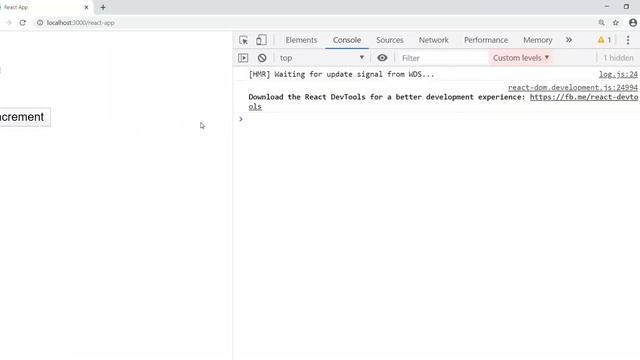Image resolution: width=640 pixels, height=360 pixels.
Task: Select the inspect element picker icon
Action: [244, 40]
